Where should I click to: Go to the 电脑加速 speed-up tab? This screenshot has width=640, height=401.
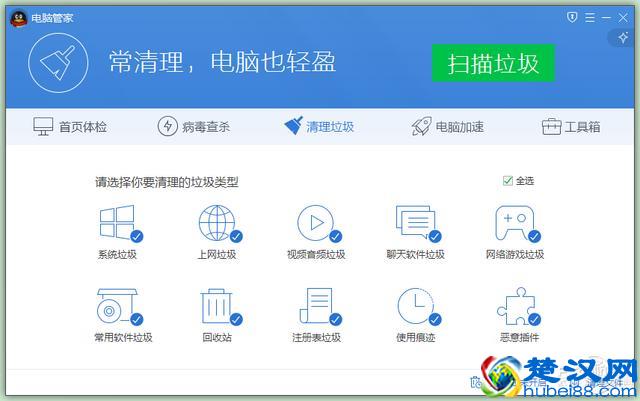point(447,127)
